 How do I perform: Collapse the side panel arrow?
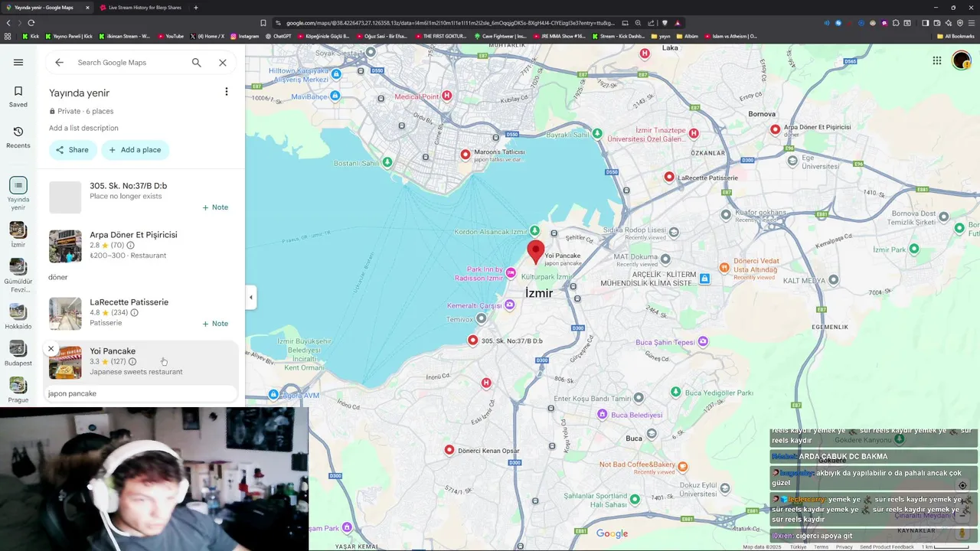[x=250, y=297]
